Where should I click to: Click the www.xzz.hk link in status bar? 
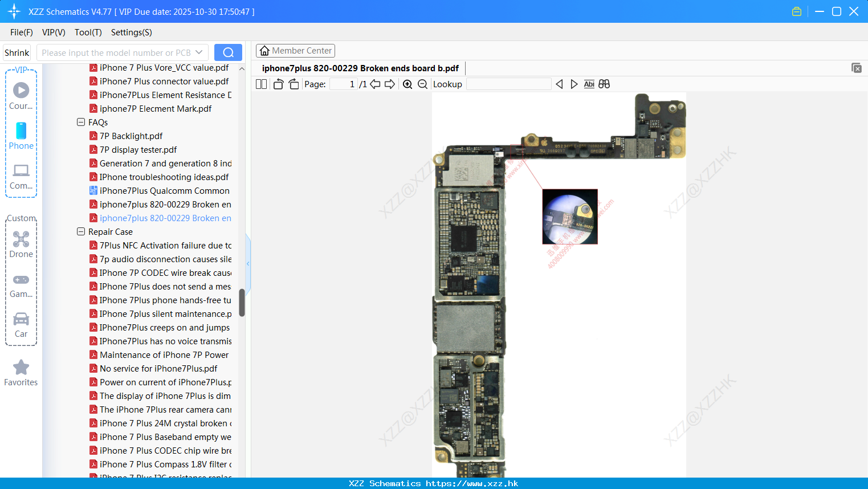[472, 483]
